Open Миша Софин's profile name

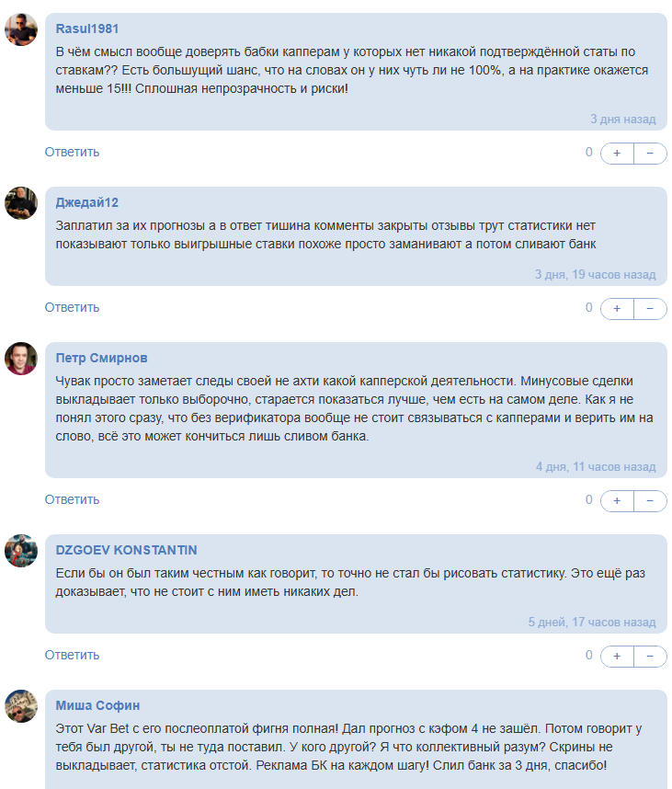click(98, 705)
